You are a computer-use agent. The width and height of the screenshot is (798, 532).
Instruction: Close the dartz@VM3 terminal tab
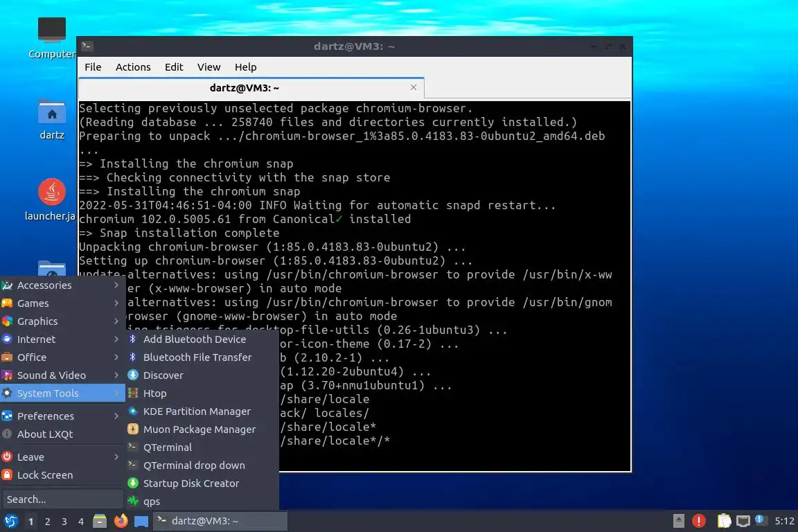[414, 87]
